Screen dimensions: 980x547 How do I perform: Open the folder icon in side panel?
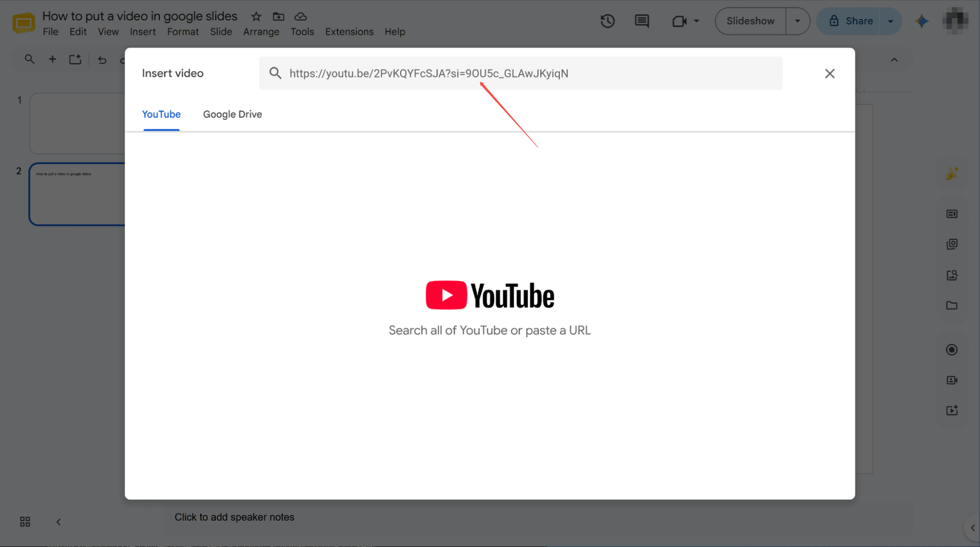[952, 305]
